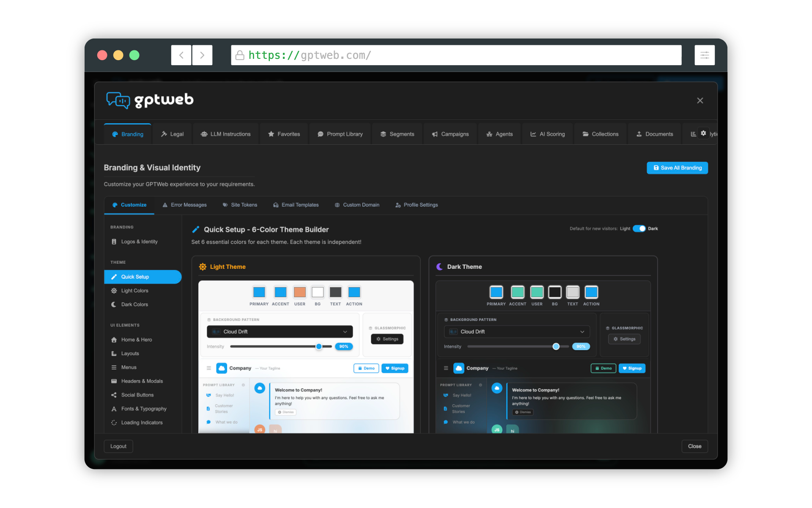Image resolution: width=812 pixels, height=508 pixels.
Task: Switch to the Legal tab
Action: [173, 134]
